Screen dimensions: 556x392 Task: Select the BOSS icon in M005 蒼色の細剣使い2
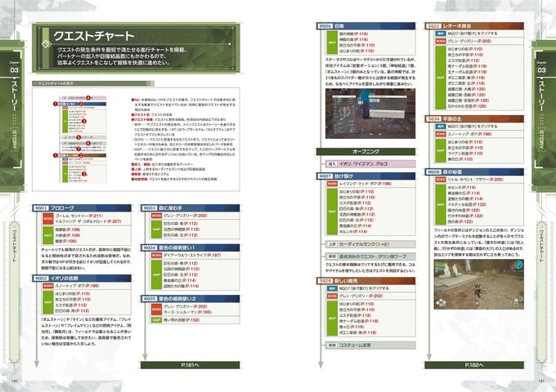tap(156, 310)
